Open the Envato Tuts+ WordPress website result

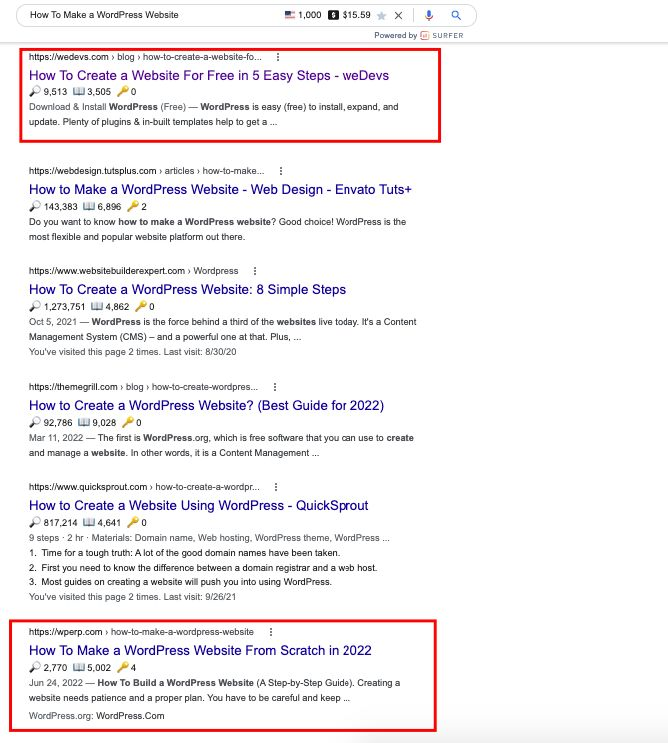click(x=220, y=190)
